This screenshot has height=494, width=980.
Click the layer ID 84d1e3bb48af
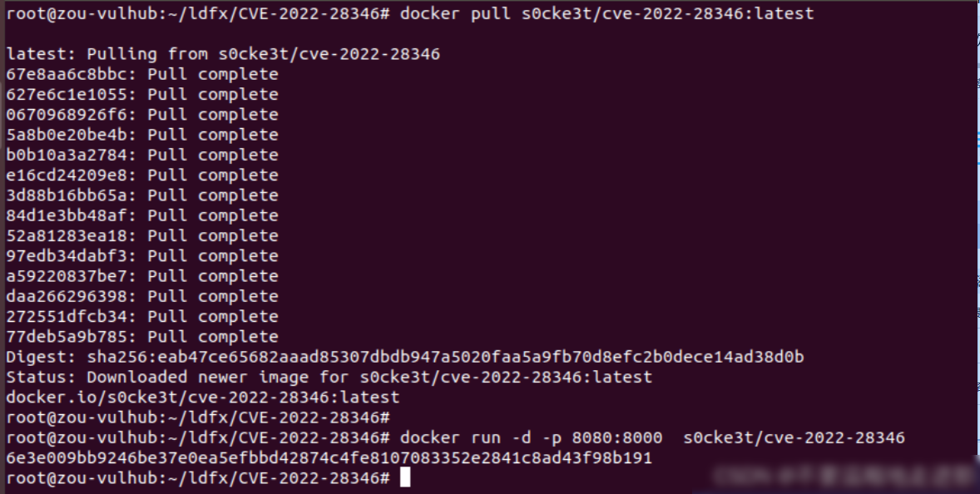point(70,215)
